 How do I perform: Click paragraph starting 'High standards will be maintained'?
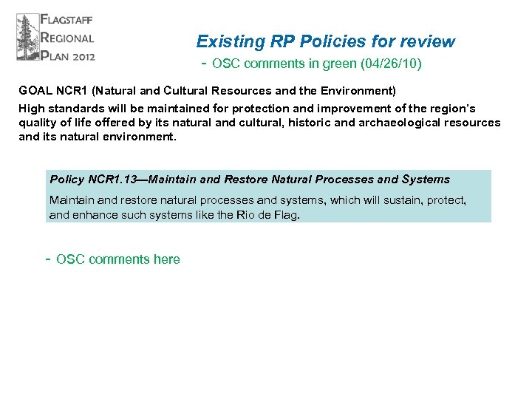click(259, 123)
